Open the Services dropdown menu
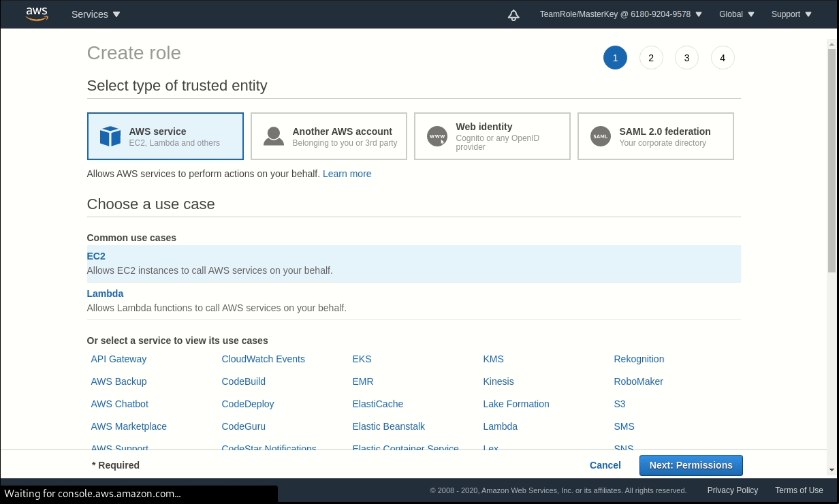The width and height of the screenshot is (839, 504). coord(95,14)
